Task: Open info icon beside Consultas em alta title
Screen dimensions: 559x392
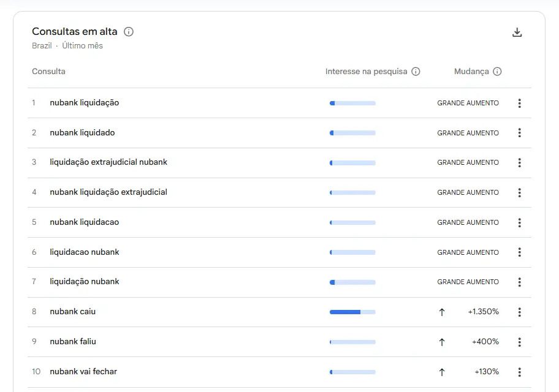Action: [x=128, y=32]
